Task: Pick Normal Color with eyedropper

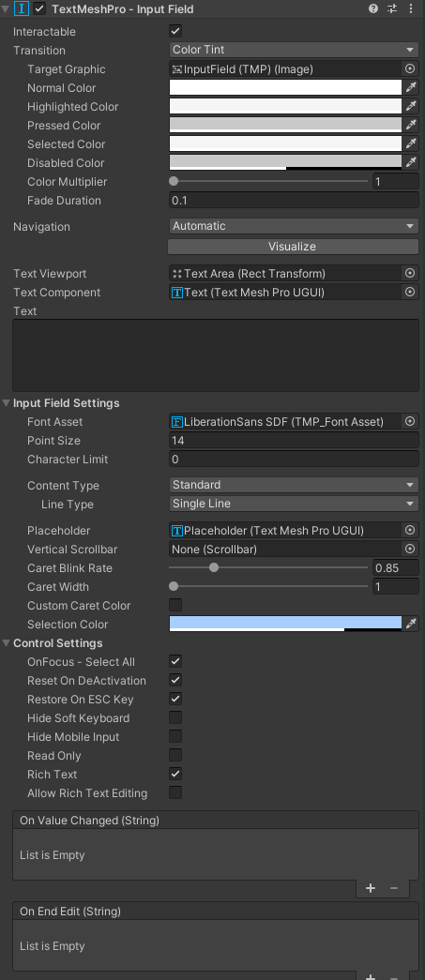Action: pyautogui.click(x=411, y=87)
